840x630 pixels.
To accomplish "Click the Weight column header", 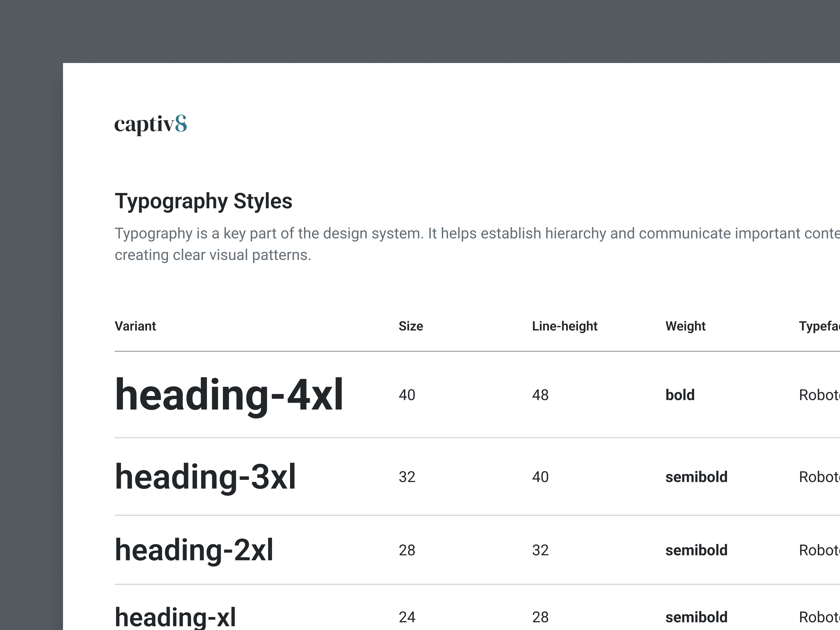I will 685,326.
